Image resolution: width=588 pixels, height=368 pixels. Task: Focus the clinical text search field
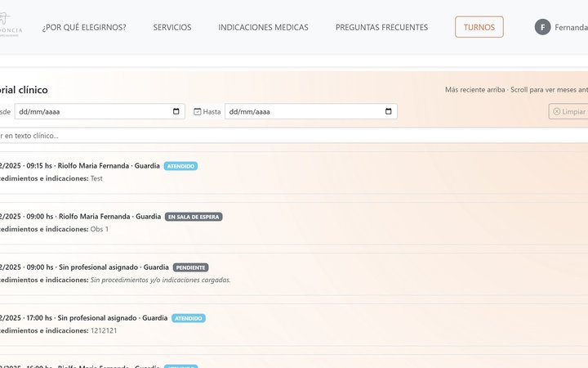tap(294, 136)
